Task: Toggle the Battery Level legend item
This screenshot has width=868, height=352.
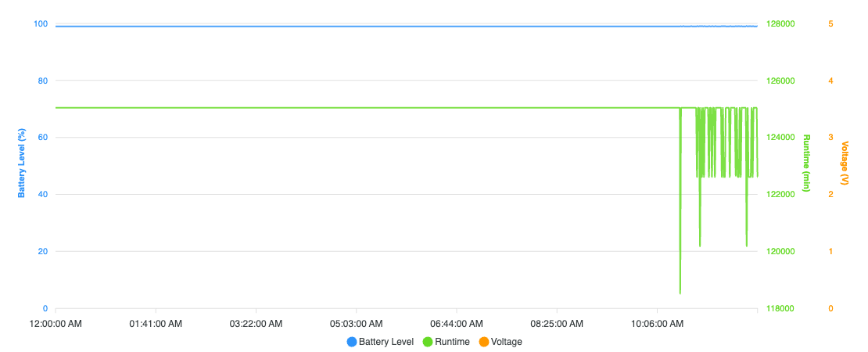Action: (380, 342)
